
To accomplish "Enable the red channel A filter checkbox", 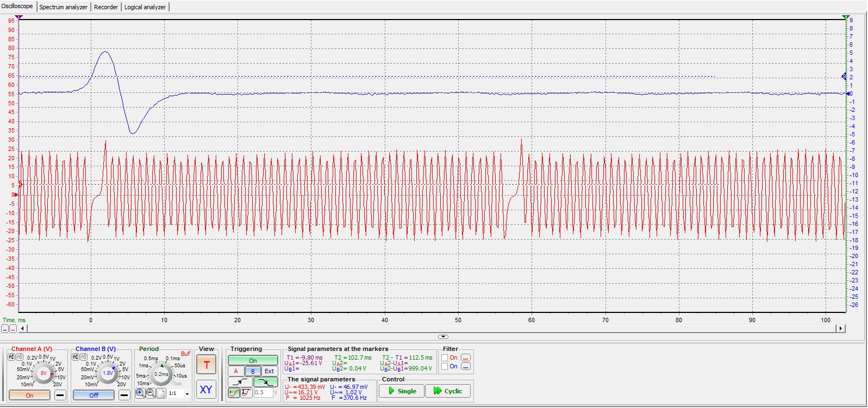I will [445, 357].
